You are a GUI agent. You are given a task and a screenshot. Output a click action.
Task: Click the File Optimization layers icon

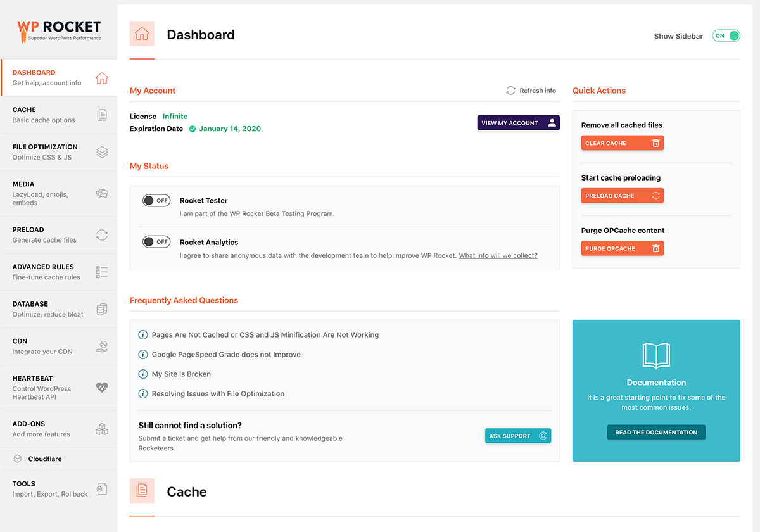tap(102, 152)
